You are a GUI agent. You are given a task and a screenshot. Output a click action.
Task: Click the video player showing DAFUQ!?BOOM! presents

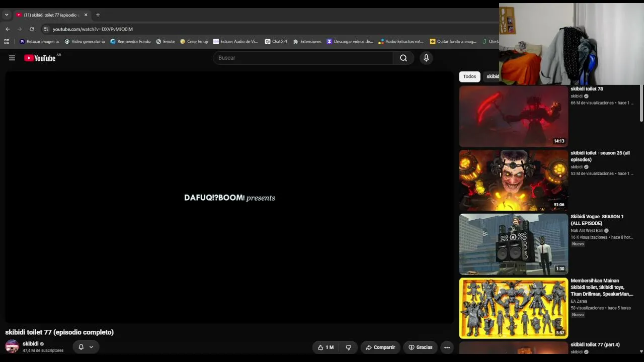[229, 197]
